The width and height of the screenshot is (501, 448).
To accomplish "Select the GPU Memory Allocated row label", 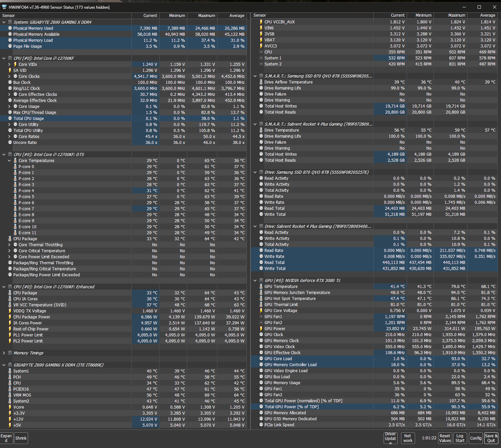I will click(x=285, y=413).
